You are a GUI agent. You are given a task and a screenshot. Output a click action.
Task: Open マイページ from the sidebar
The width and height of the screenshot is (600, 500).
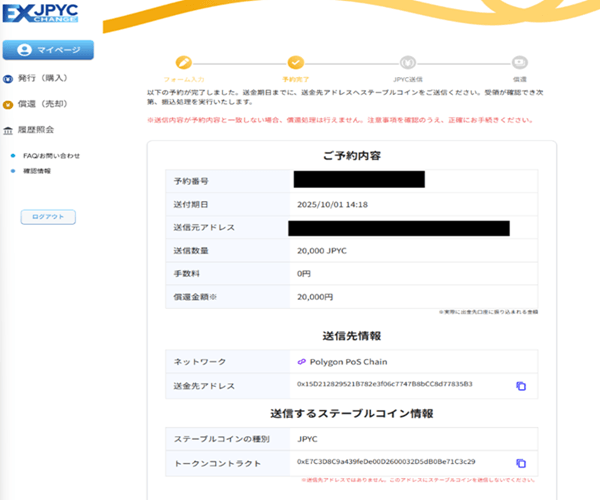(47, 50)
